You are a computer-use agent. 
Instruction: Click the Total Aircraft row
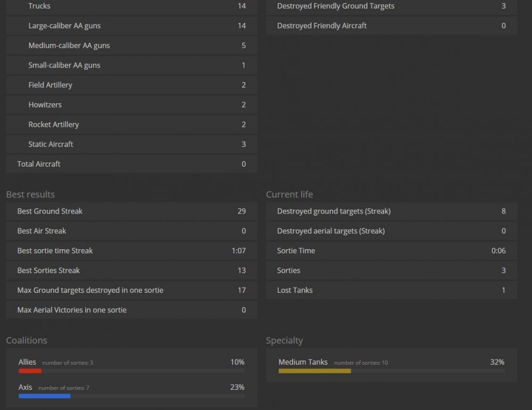(x=131, y=164)
